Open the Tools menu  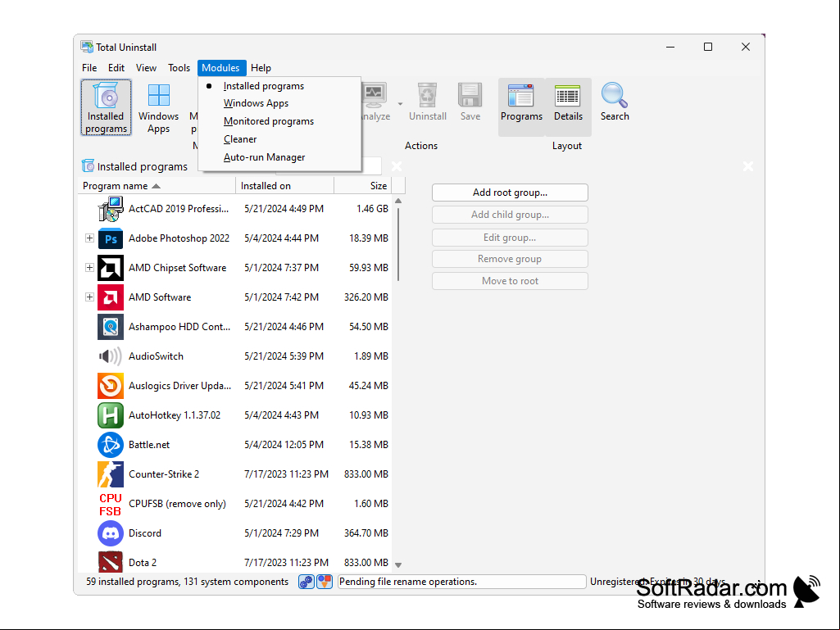(x=179, y=68)
